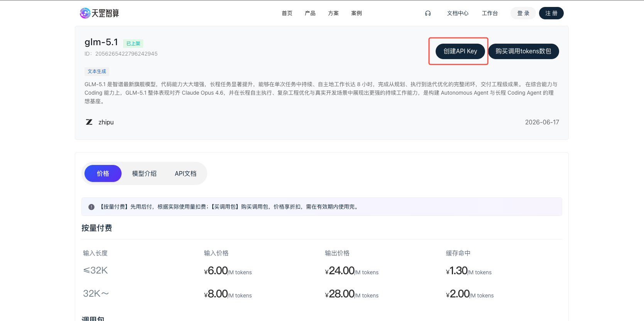Click the 缓存命中 column header
This screenshot has height=321, width=644.
point(458,253)
